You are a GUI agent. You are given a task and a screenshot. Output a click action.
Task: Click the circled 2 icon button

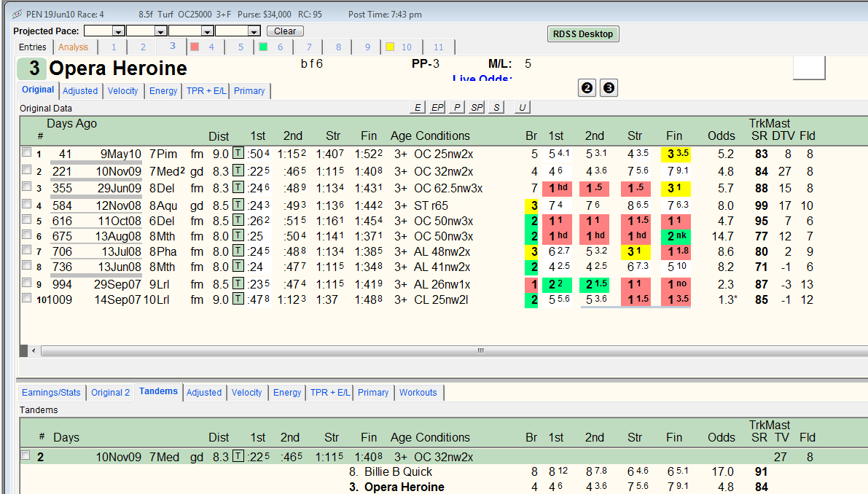[587, 88]
